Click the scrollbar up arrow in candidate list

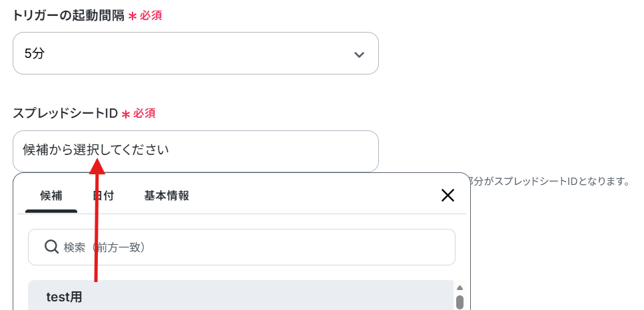tap(459, 287)
